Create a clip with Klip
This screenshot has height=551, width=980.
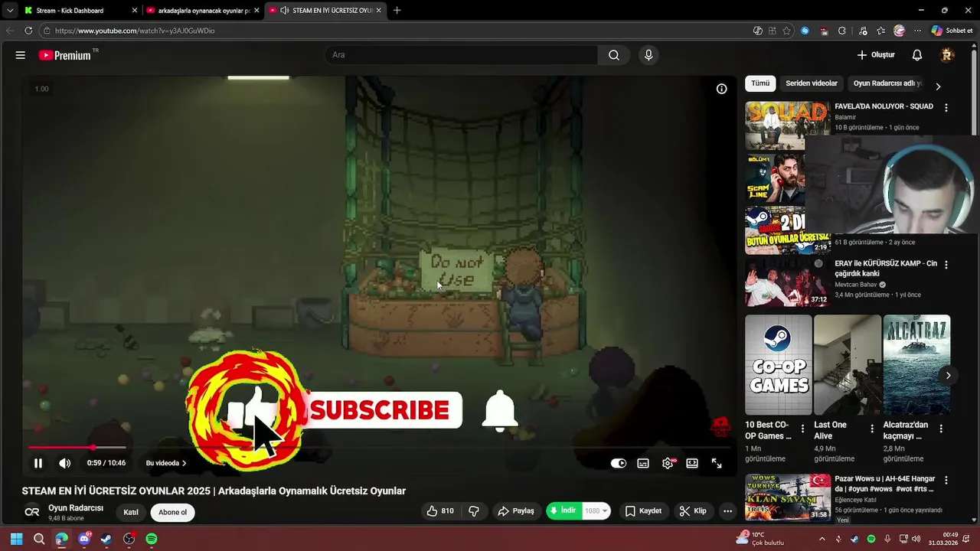click(x=694, y=511)
